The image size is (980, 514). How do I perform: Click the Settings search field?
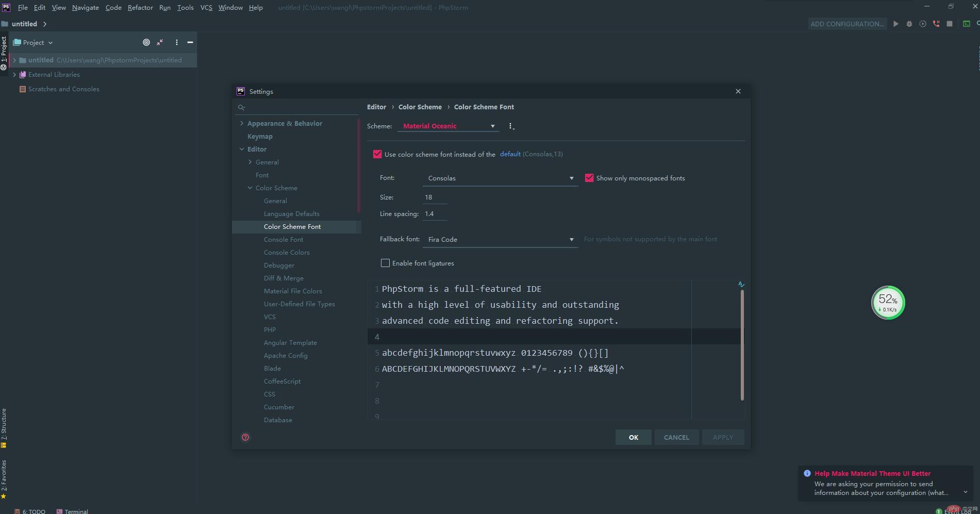tap(297, 107)
